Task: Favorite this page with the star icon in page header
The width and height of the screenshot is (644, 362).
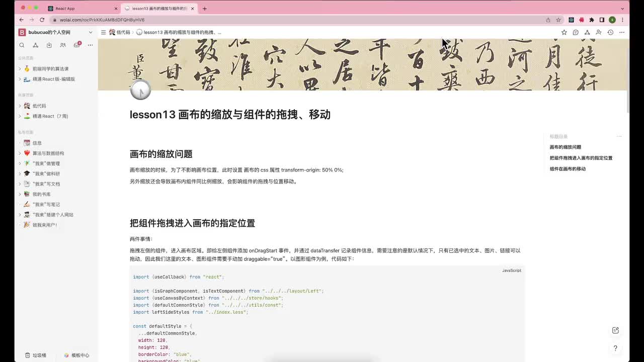Action: (x=564, y=32)
